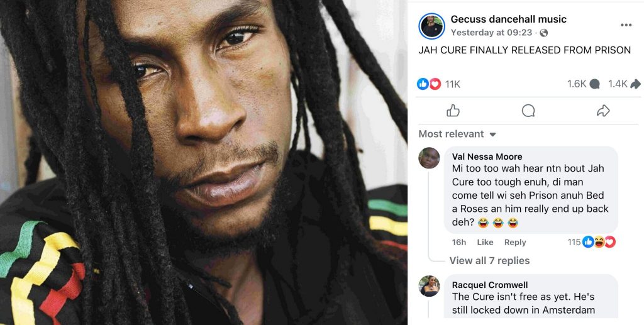This screenshot has width=644, height=325.
Task: Open the Jah Cure post photo
Action: tap(204, 162)
